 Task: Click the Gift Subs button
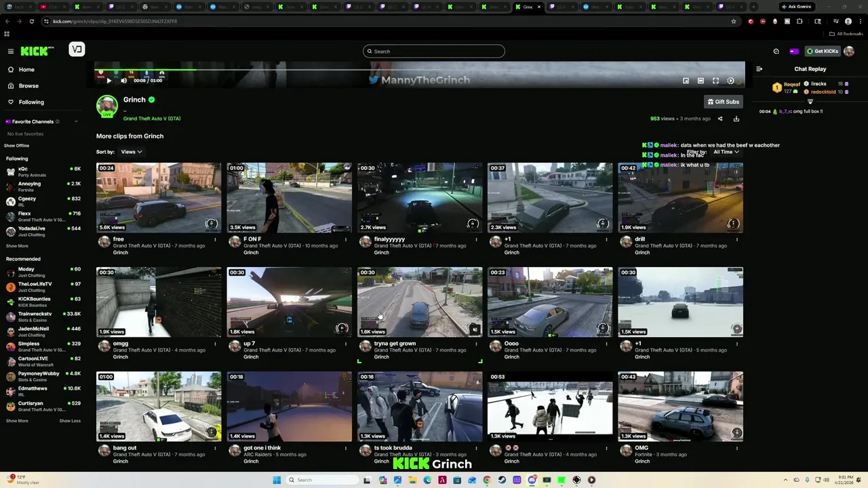724,102
